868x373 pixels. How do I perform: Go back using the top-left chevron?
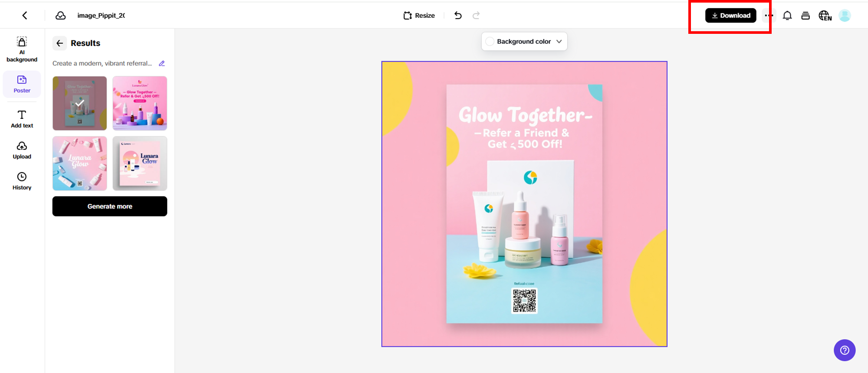(x=25, y=16)
